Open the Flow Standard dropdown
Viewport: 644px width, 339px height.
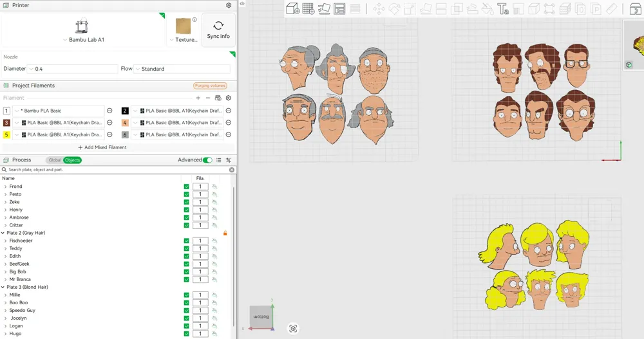tap(182, 69)
